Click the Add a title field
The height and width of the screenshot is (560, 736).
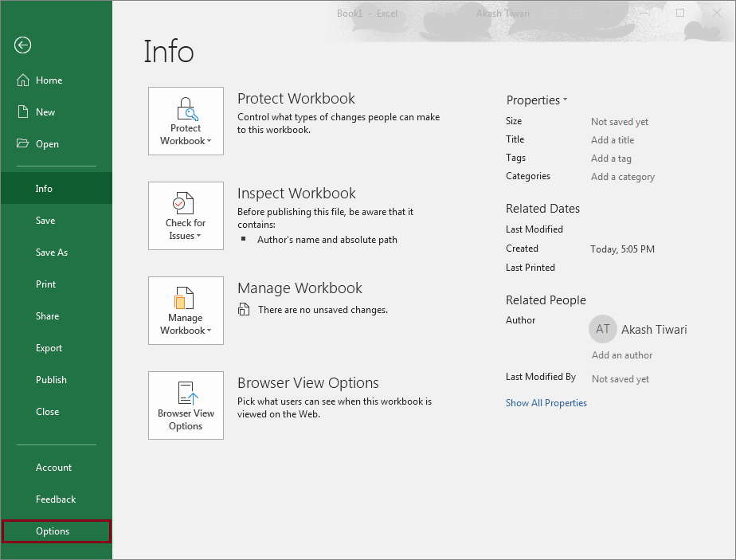[x=612, y=140]
